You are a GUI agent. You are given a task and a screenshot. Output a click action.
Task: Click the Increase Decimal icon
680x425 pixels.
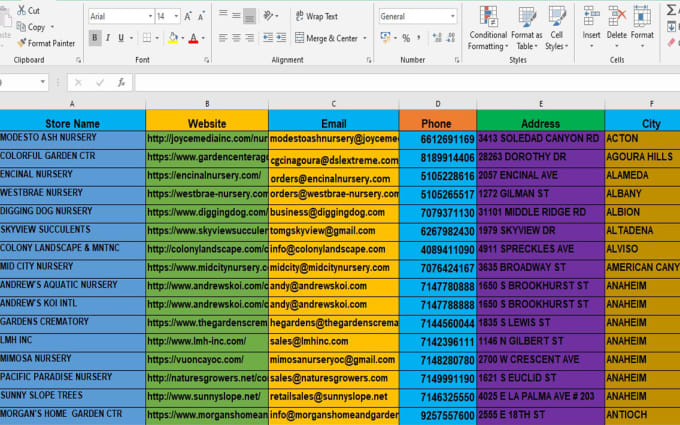tap(437, 38)
